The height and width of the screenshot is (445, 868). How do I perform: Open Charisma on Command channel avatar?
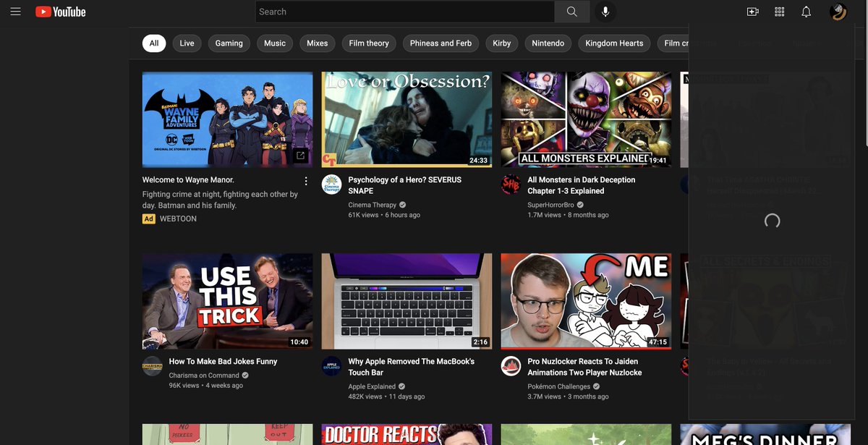(152, 365)
